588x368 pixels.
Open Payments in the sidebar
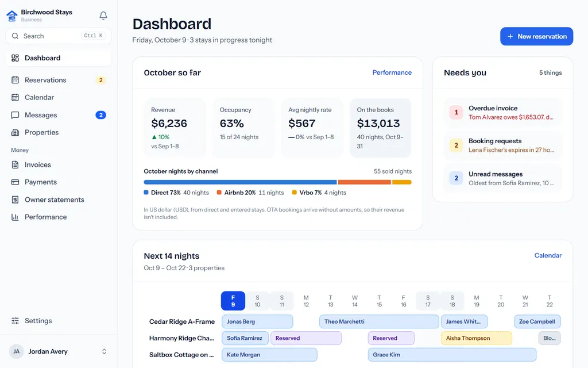(x=59, y=182)
